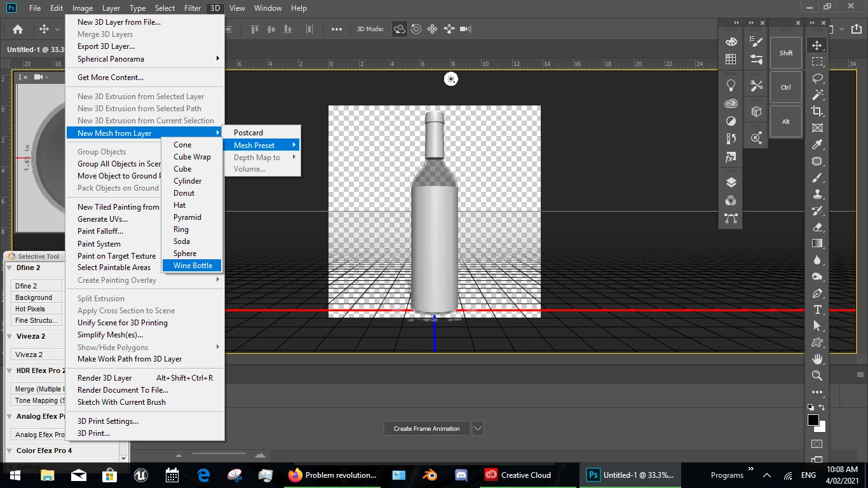This screenshot has height=488, width=868.
Task: Collapse the Dfine 2 section
Action: point(10,268)
